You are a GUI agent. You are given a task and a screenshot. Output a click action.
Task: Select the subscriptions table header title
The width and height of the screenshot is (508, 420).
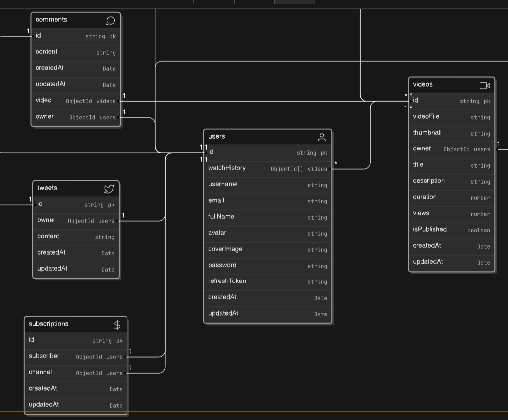pyautogui.click(x=49, y=324)
